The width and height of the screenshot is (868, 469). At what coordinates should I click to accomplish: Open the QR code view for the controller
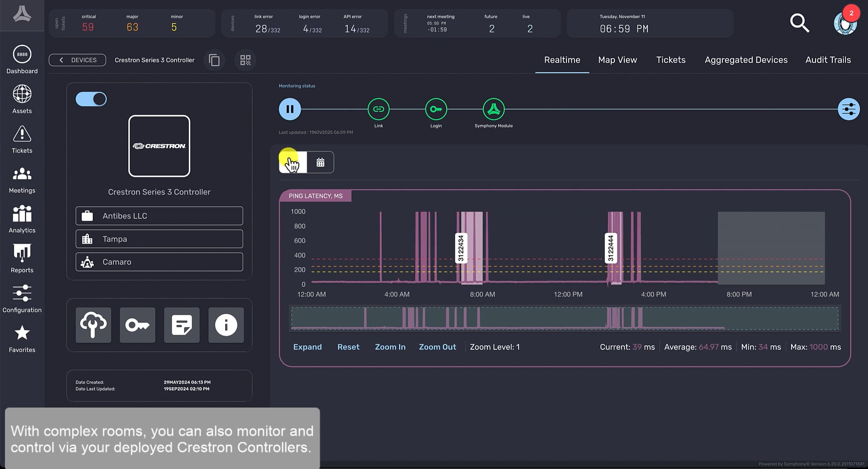point(245,60)
